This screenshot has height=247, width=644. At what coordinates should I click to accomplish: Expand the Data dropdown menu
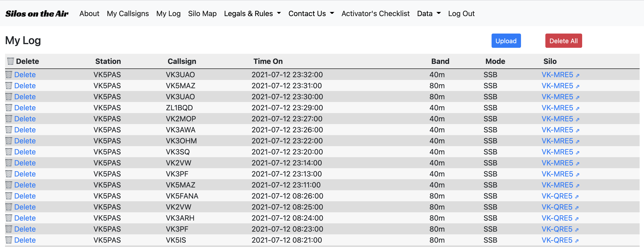[429, 14]
